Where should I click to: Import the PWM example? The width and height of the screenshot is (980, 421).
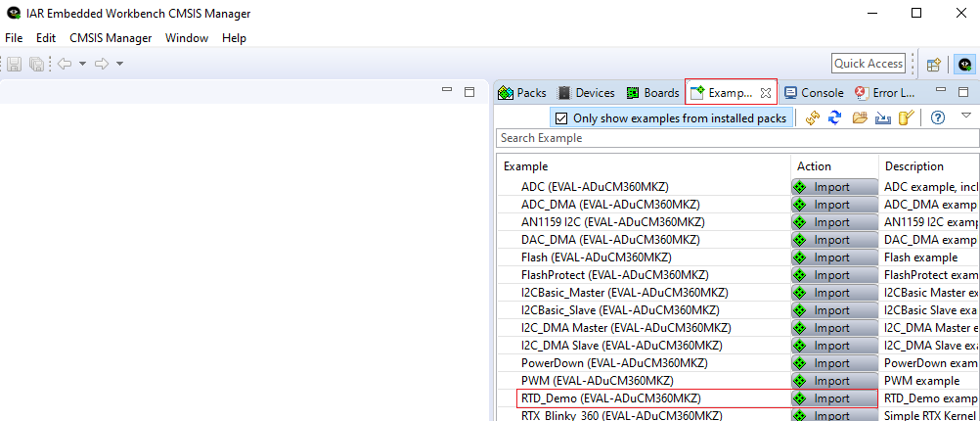pos(834,380)
